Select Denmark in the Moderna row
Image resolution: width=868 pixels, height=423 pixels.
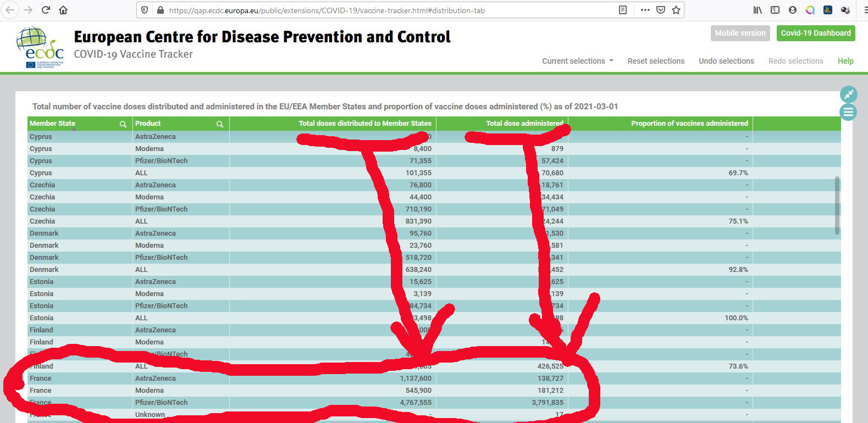[x=44, y=246]
